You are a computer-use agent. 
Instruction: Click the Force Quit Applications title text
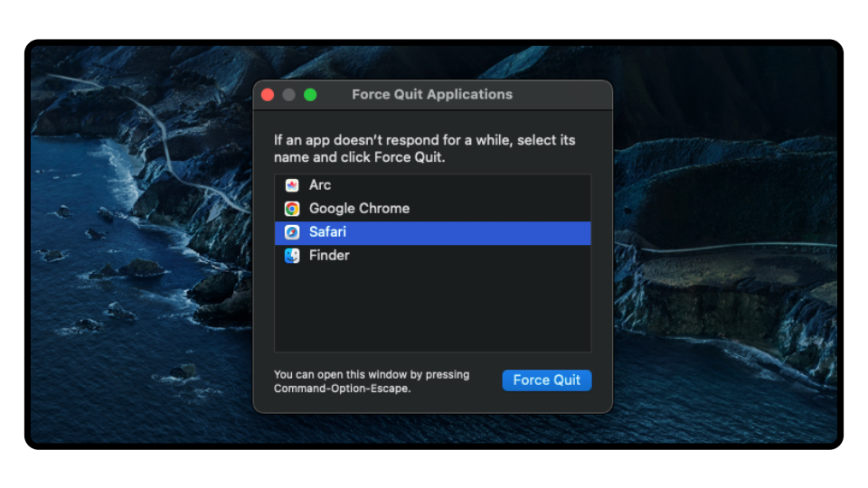[432, 95]
